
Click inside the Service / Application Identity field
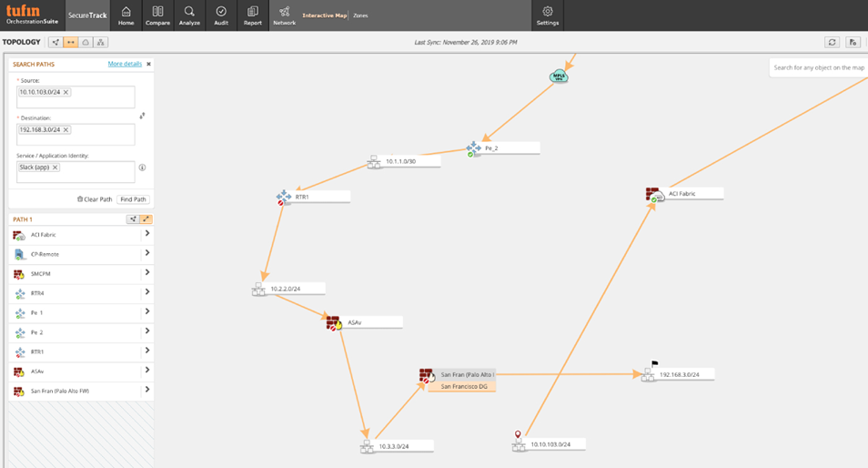76,172
